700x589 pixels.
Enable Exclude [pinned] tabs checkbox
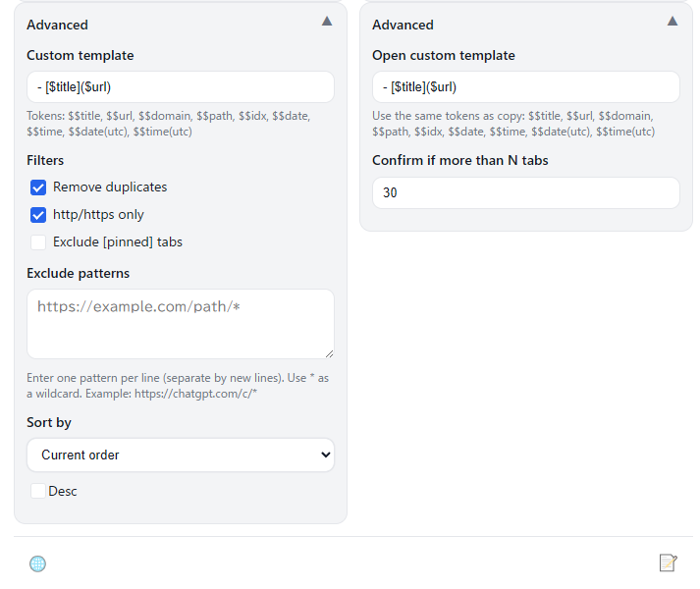coord(38,242)
